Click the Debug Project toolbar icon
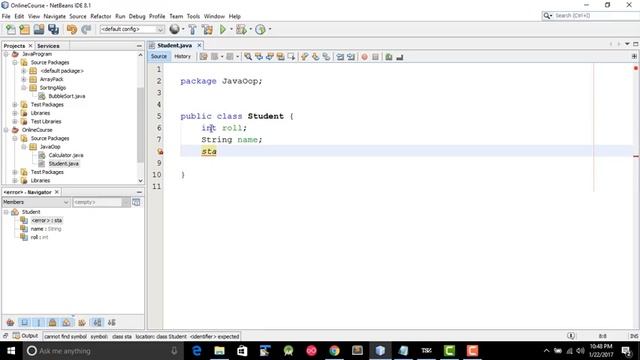Viewport: 640px width, 360px height. click(241, 29)
